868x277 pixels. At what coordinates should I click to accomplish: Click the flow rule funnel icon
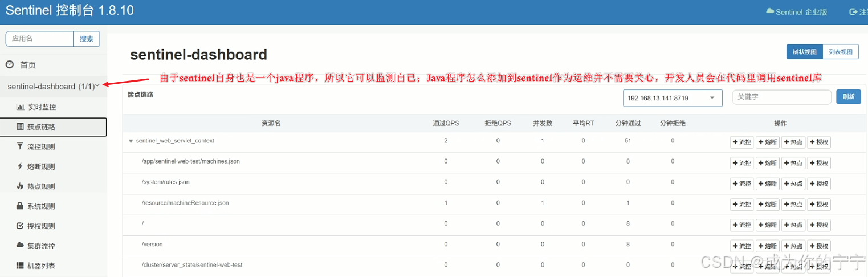pyautogui.click(x=21, y=146)
